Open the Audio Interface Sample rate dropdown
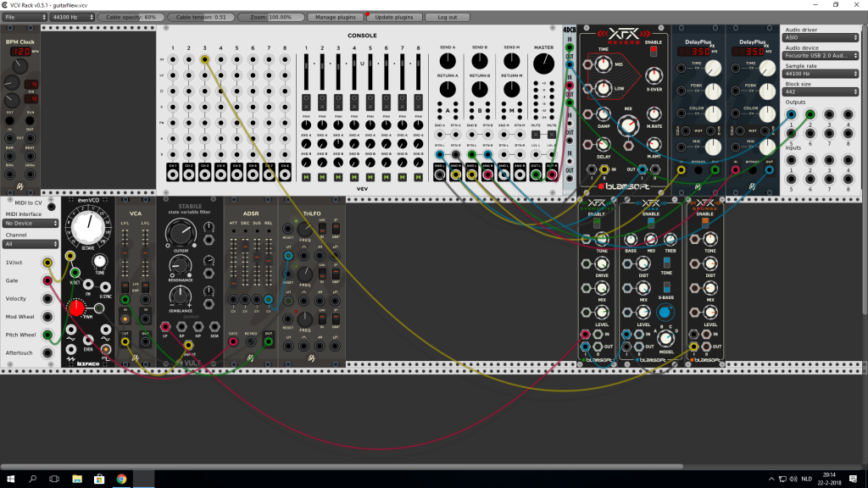Screen dimensions: 868x488 [x=821, y=74]
